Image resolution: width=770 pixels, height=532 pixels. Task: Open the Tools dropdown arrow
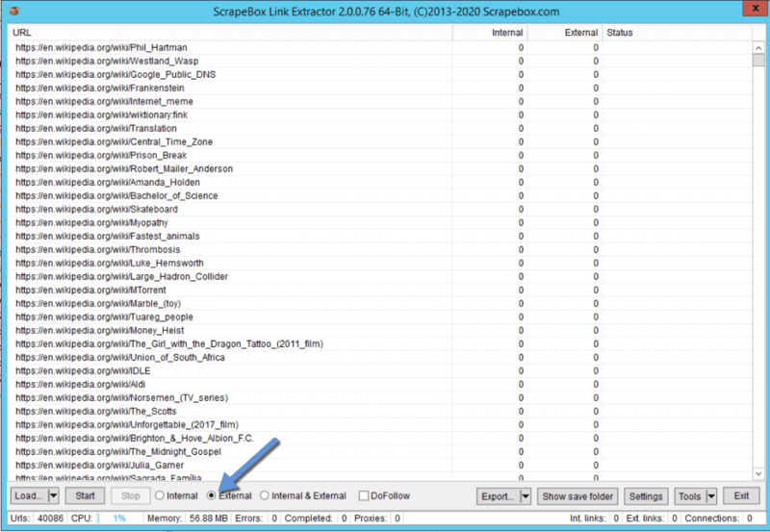[x=711, y=496]
